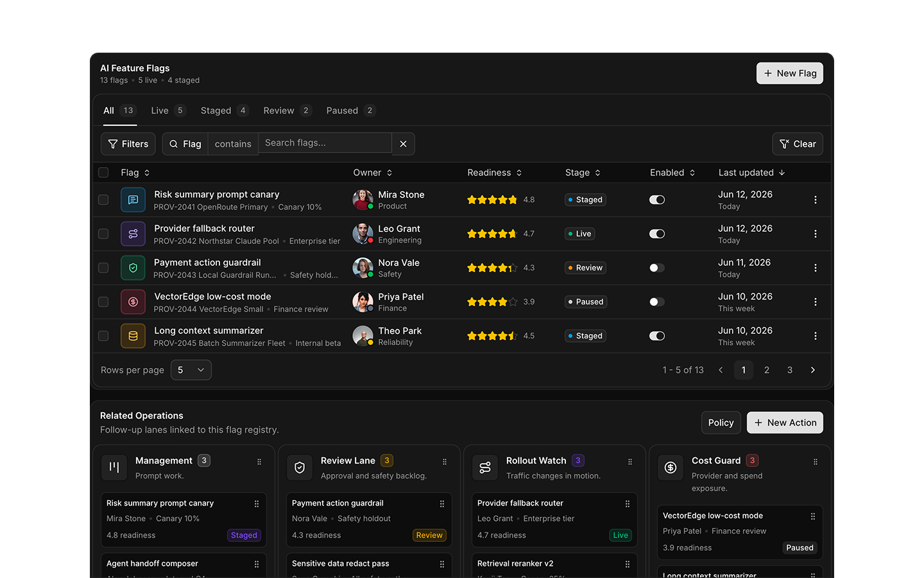Clear the flag search filter with X

point(403,144)
